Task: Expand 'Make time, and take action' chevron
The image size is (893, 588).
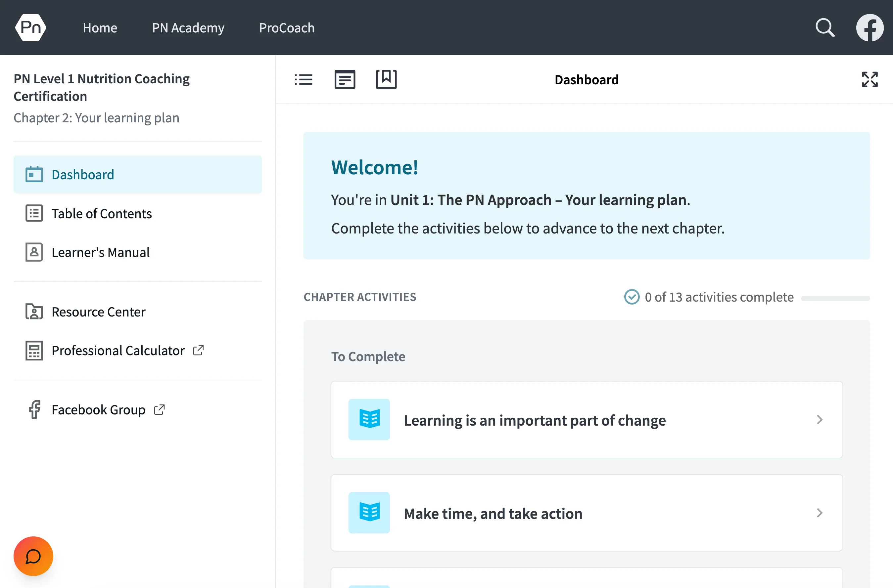Action: (x=820, y=513)
